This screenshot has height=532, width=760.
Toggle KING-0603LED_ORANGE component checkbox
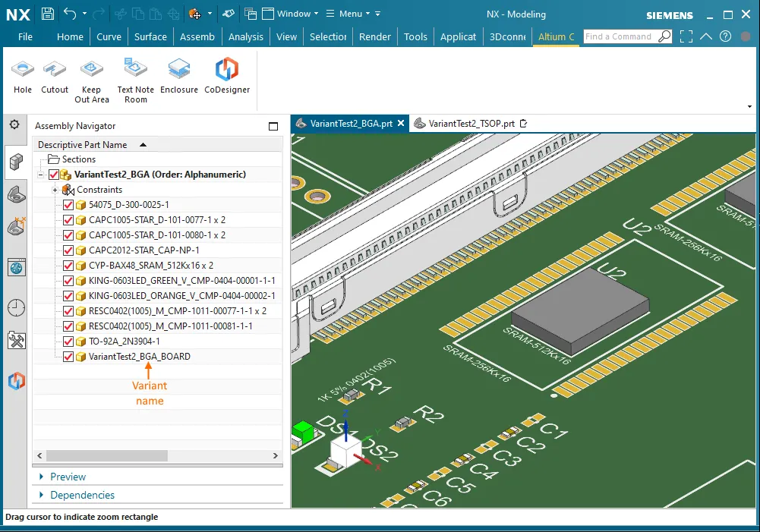point(68,296)
